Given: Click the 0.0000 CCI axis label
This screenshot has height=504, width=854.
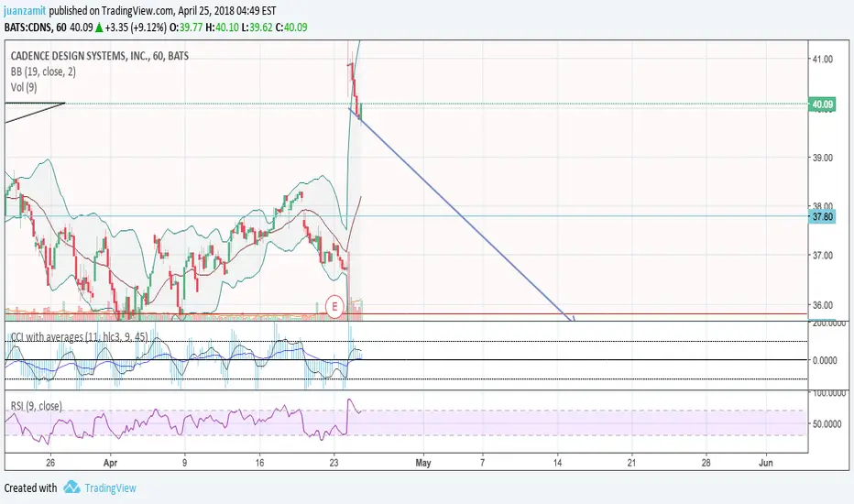Looking at the screenshot, I should click(x=825, y=360).
